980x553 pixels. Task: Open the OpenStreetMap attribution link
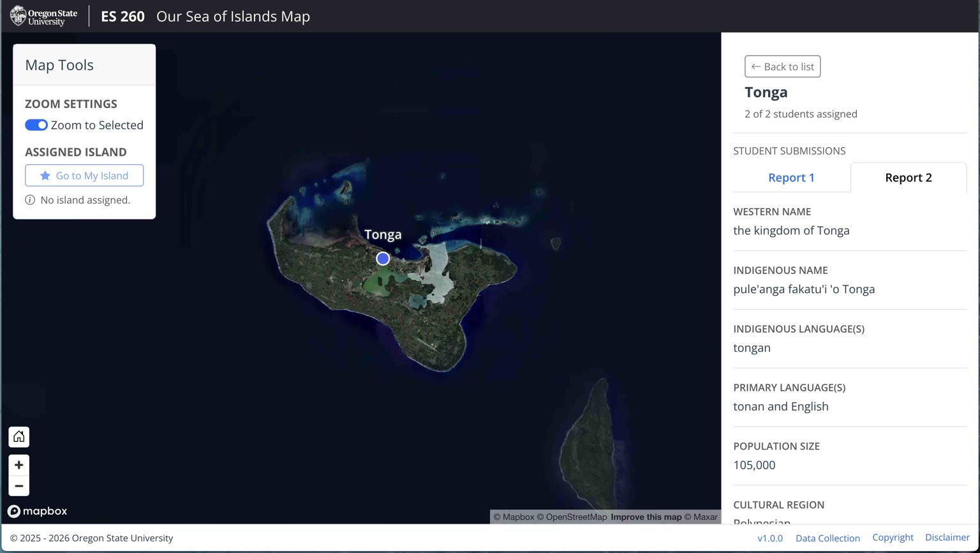[x=572, y=517]
